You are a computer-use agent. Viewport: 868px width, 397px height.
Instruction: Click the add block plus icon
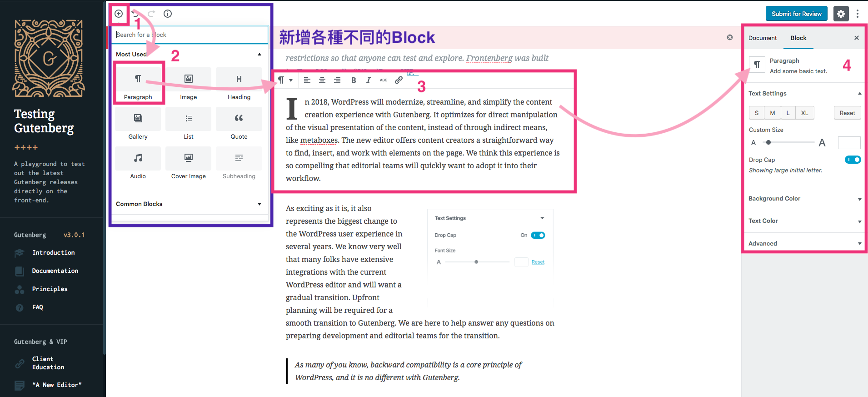[119, 14]
